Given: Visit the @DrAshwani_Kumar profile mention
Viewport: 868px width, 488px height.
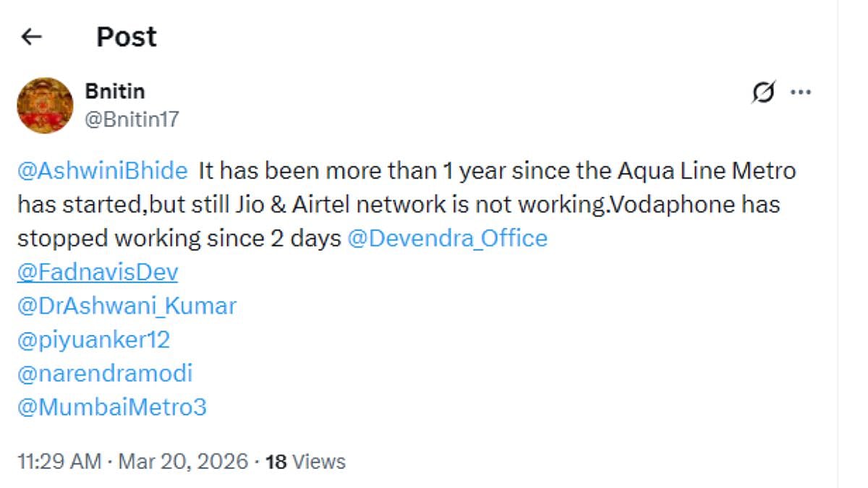Looking at the screenshot, I should [127, 306].
